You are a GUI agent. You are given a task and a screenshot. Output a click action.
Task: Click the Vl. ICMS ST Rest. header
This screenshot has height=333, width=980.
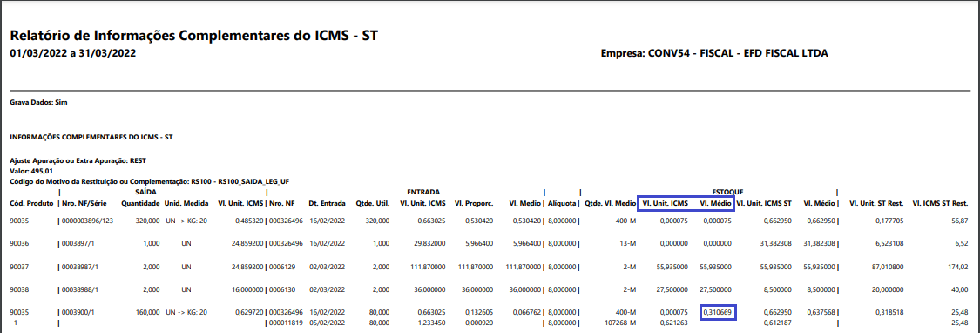pyautogui.click(x=940, y=203)
